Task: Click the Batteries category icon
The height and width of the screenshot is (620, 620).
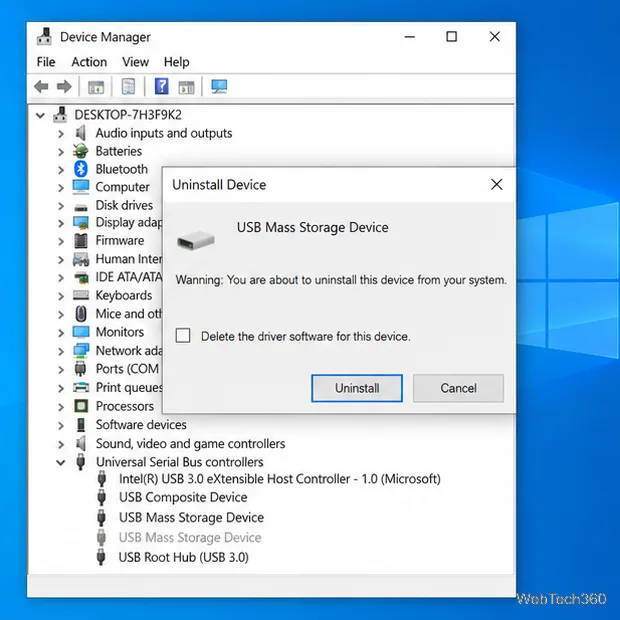Action: click(x=81, y=151)
